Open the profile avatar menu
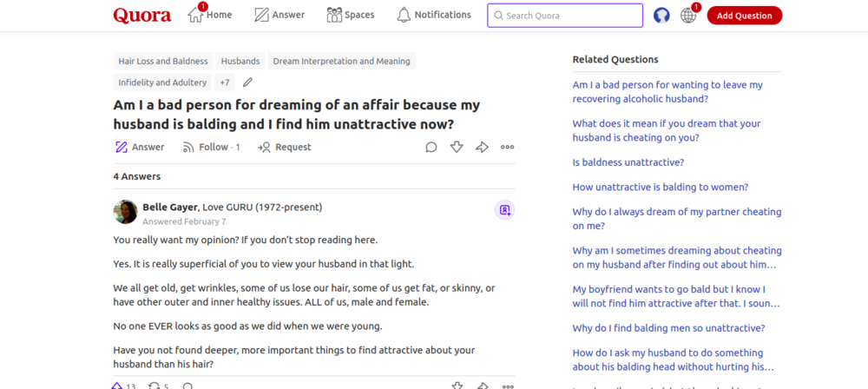 [x=661, y=15]
